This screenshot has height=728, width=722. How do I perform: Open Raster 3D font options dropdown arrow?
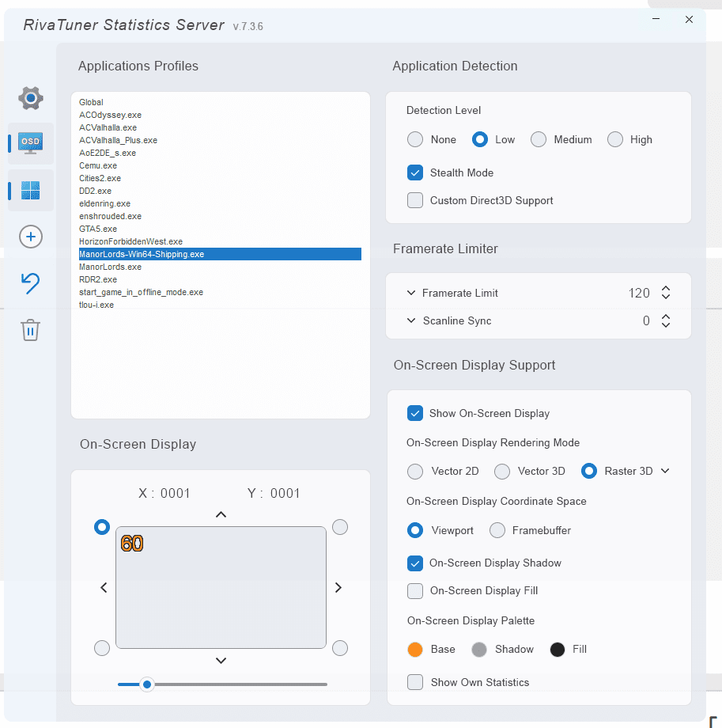tap(665, 471)
